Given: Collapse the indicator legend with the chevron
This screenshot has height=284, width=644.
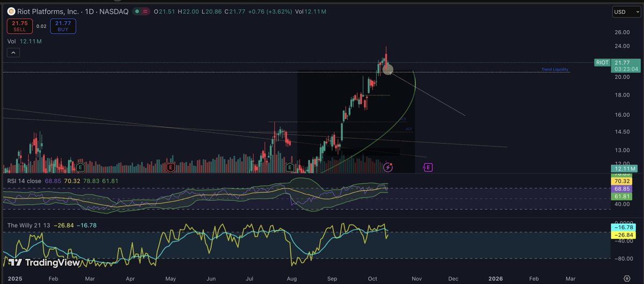Looking at the screenshot, I should click(x=13, y=53).
